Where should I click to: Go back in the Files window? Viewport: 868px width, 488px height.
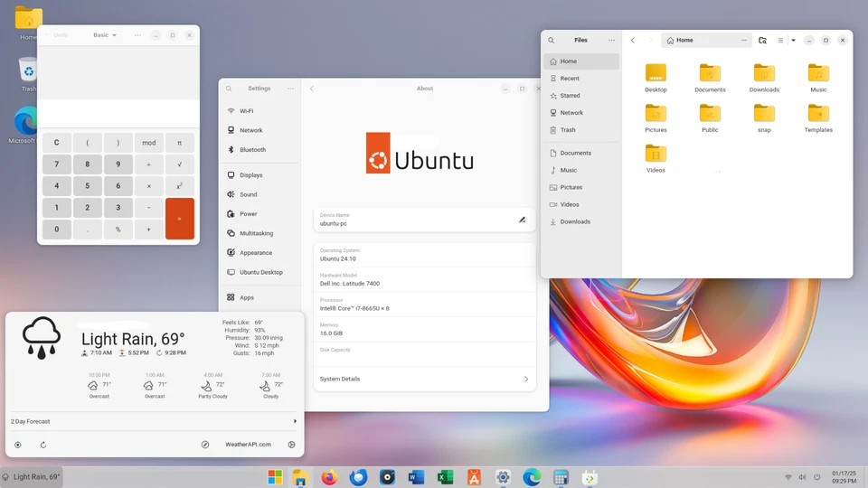point(633,41)
